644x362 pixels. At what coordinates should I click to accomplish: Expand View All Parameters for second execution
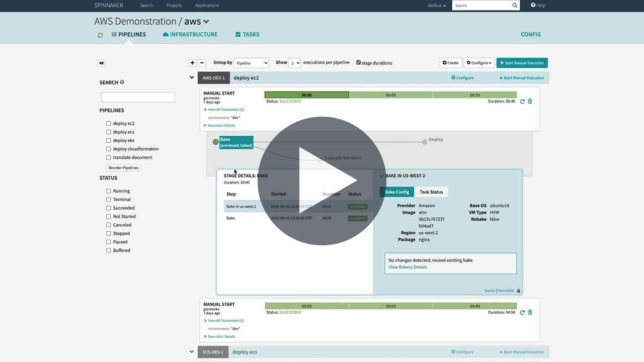point(224,321)
